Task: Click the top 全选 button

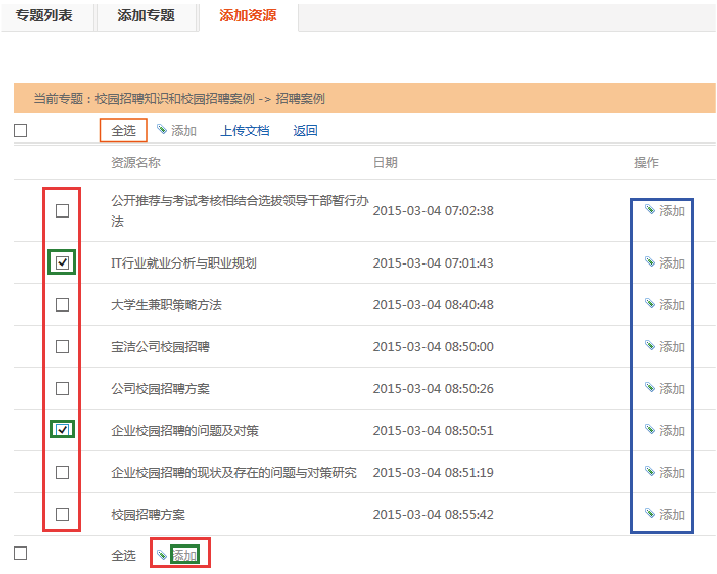Action: 123,130
